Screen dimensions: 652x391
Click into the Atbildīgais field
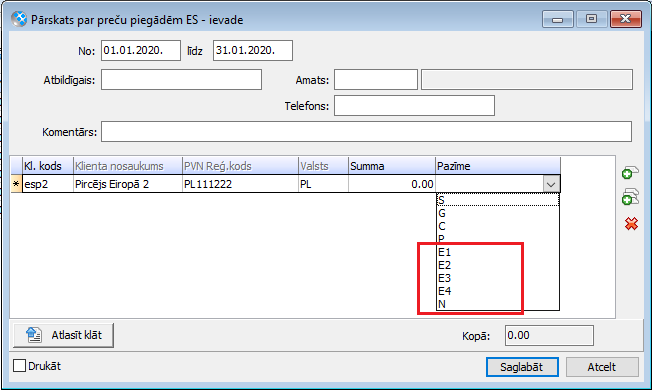[x=181, y=79]
